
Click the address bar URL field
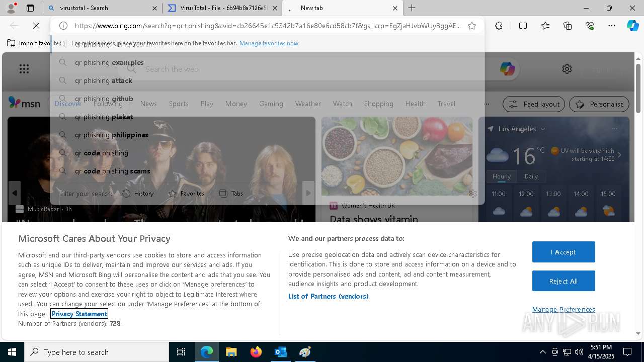pyautogui.click(x=268, y=26)
